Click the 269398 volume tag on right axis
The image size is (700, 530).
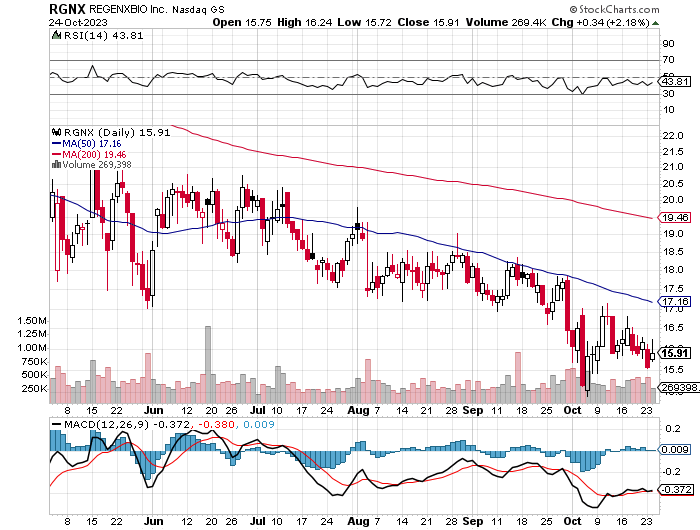(x=675, y=387)
